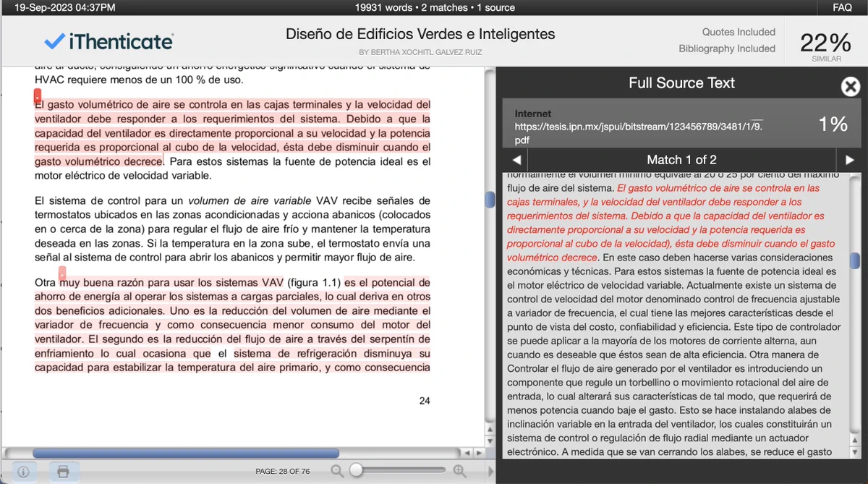Click the source panel scroll down arrow

[x=855, y=452]
